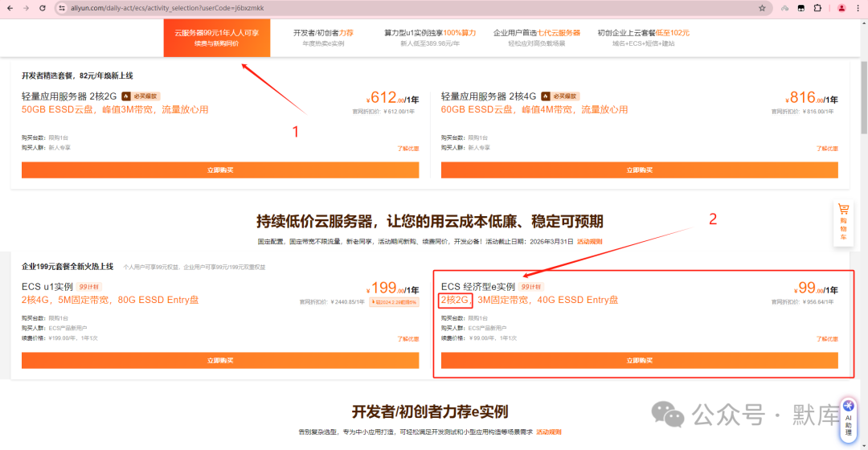The height and width of the screenshot is (450, 868).
Task: Click the ¥199.00/1年 price
Action: 392,289
